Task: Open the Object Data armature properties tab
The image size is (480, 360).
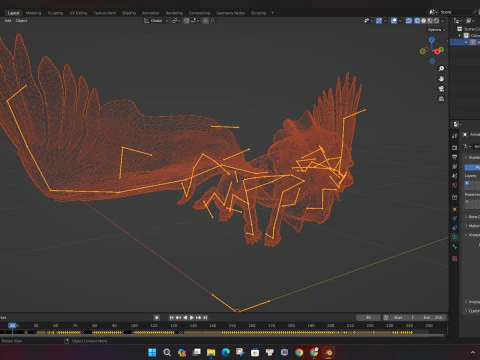Action: pos(455,237)
